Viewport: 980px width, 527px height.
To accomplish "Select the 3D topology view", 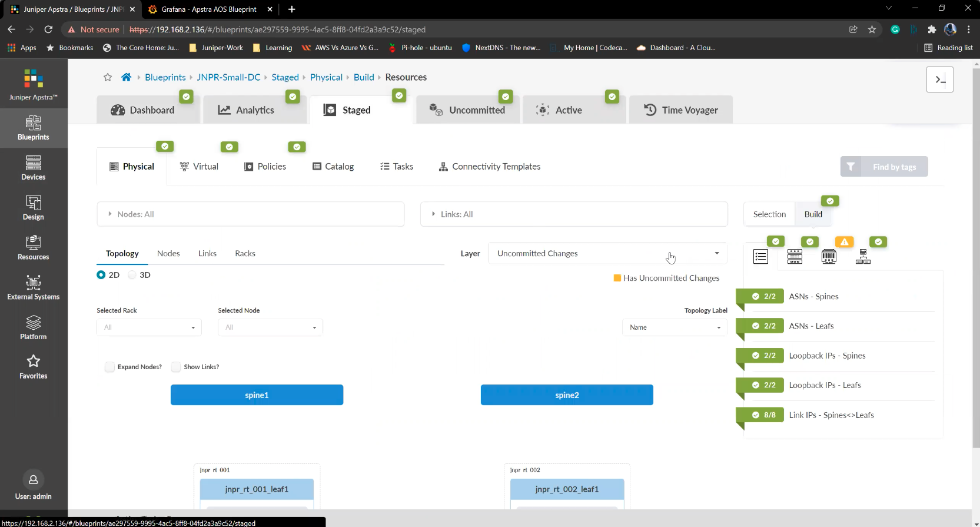I will (x=132, y=275).
